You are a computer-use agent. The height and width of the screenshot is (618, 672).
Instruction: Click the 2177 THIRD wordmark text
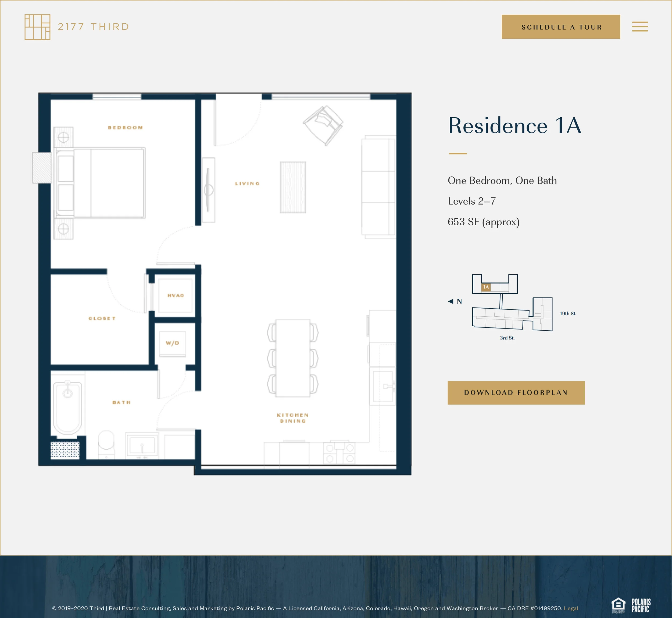(93, 27)
